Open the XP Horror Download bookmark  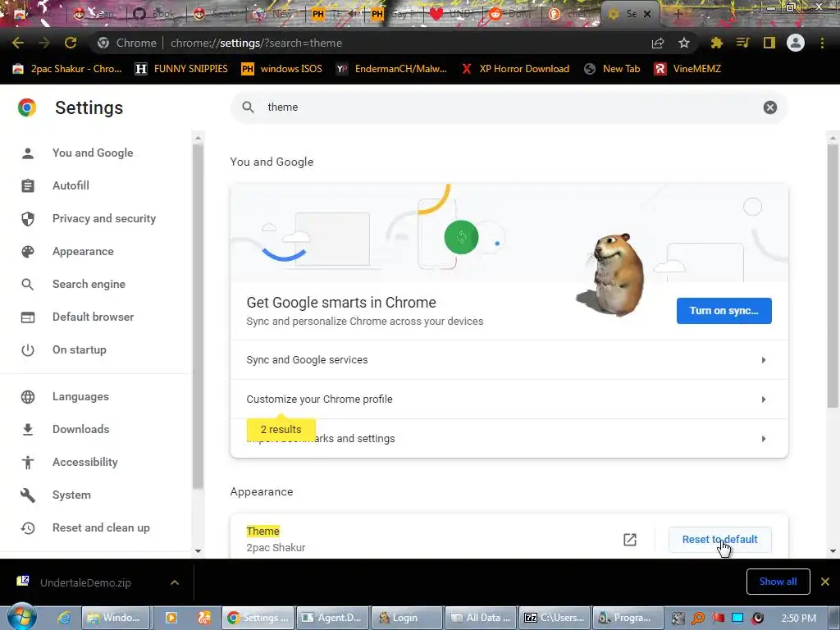pos(515,69)
